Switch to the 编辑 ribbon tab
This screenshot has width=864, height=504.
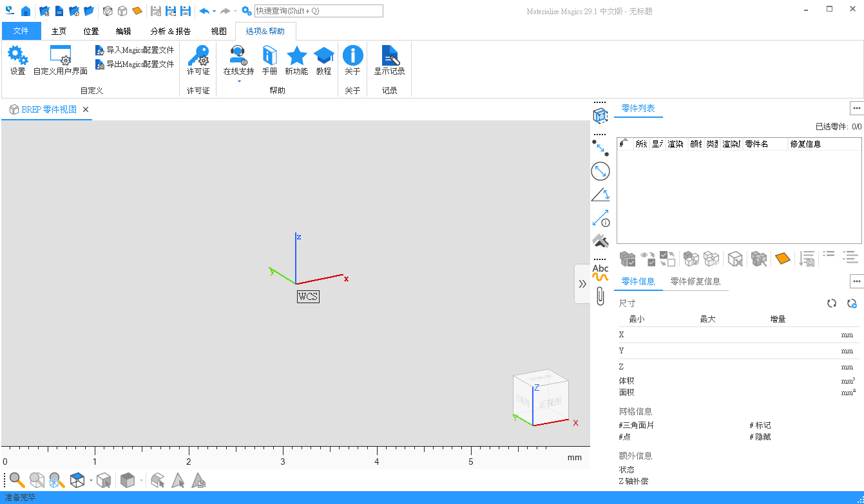pyautogui.click(x=123, y=31)
